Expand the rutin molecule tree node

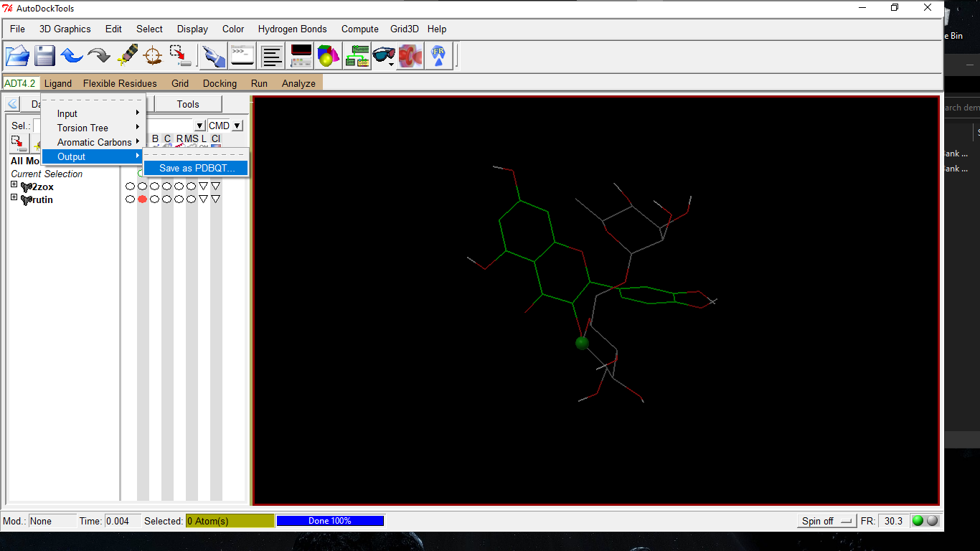(x=14, y=198)
